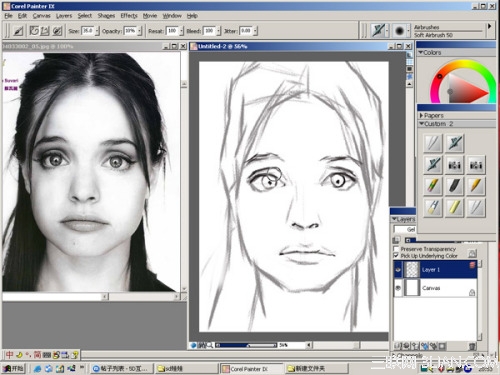This screenshot has width=500, height=375.
Task: Select the yellow pencil icon in Custom palette
Action: [x=476, y=186]
